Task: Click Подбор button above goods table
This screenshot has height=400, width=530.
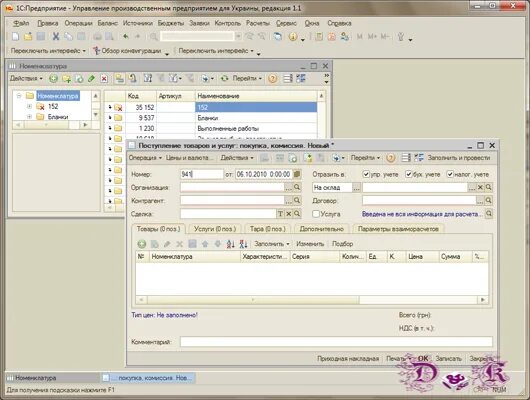Action: [x=342, y=244]
